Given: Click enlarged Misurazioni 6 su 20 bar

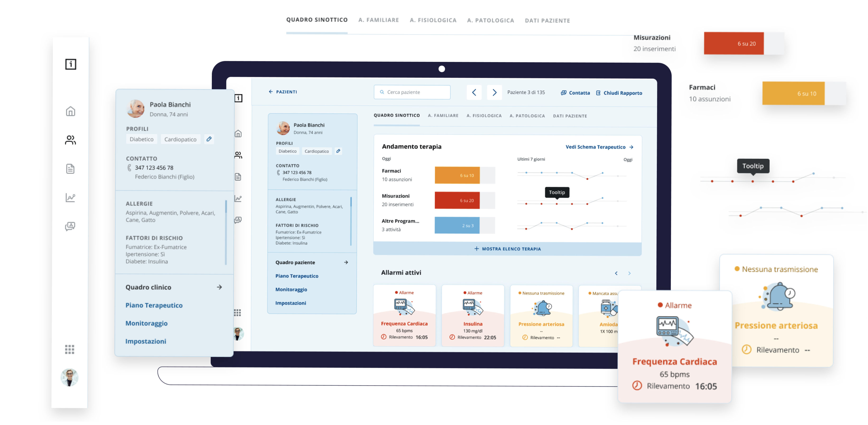Looking at the screenshot, I should [x=733, y=43].
